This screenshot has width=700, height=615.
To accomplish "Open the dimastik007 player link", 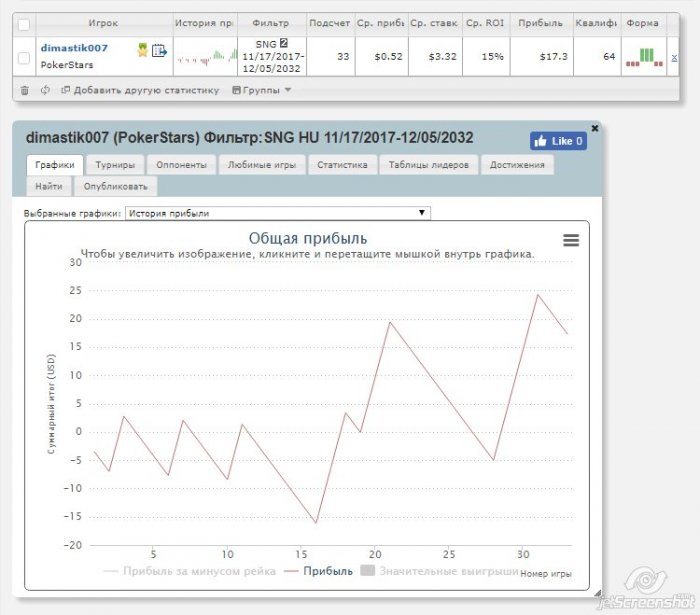I will (x=74, y=48).
